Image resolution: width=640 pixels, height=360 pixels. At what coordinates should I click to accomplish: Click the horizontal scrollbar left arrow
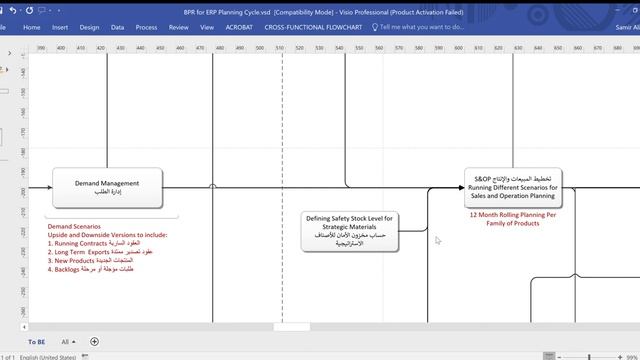[x=24, y=327]
